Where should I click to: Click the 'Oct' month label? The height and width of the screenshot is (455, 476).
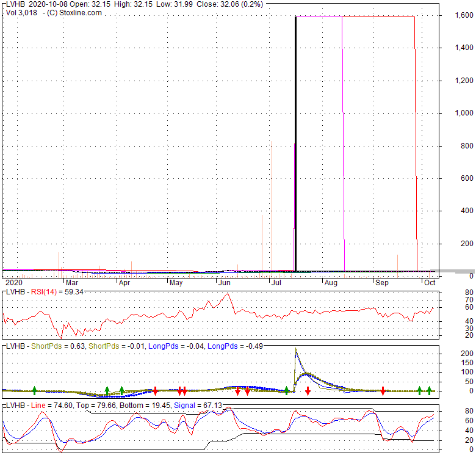point(430,283)
